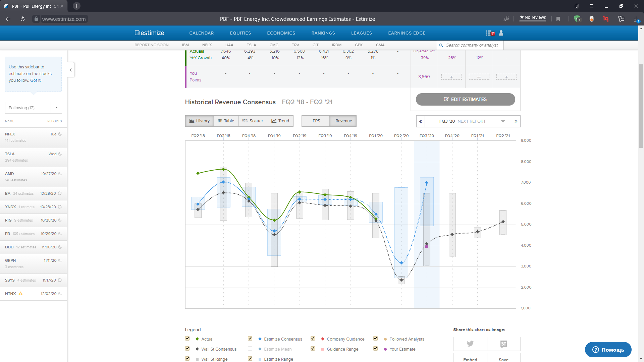Enable Estimize Mean checkbox
This screenshot has height=362, width=644.
pos(250,349)
